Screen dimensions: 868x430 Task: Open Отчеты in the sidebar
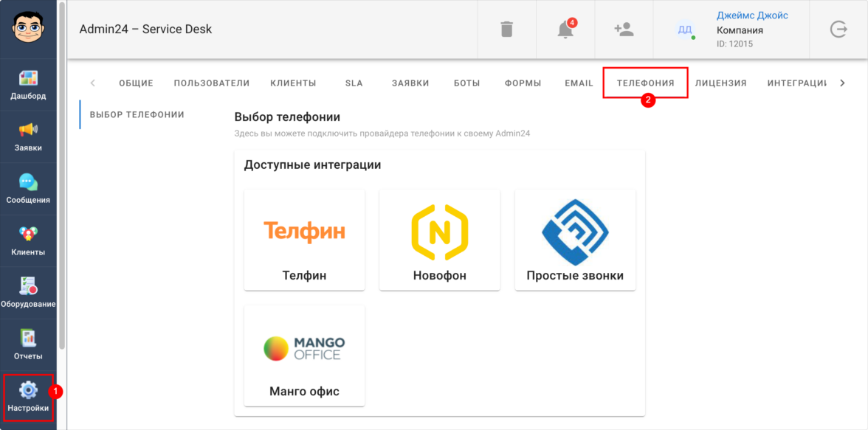28,344
